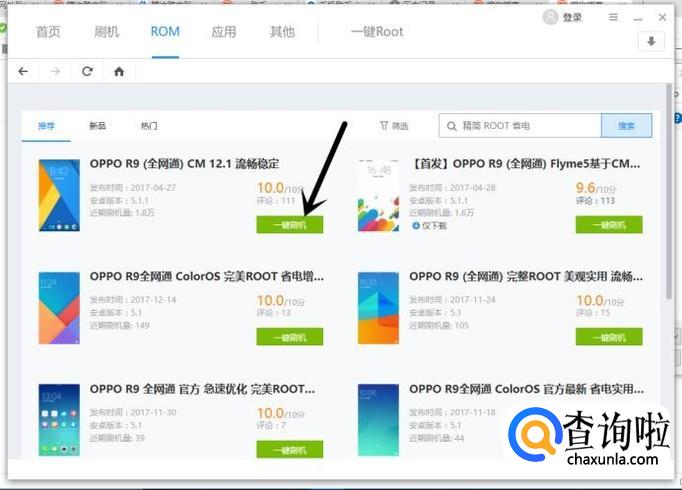This screenshot has height=490, width=682.
Task: Click 评论：111 under CM 12.1 ROM
Action: 276,201
